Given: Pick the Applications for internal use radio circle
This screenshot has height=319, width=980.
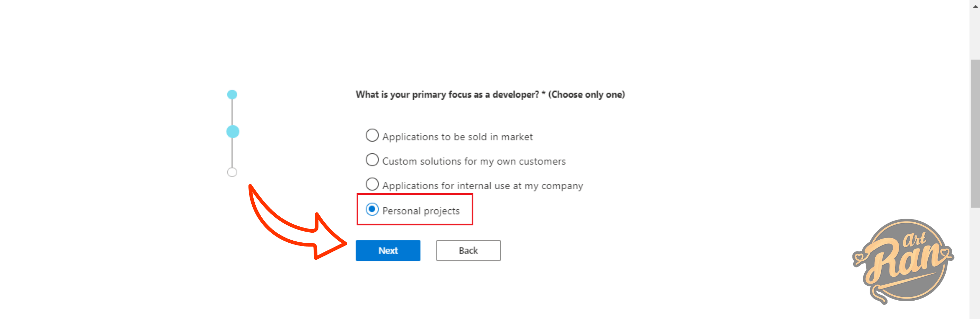Looking at the screenshot, I should pyautogui.click(x=372, y=184).
